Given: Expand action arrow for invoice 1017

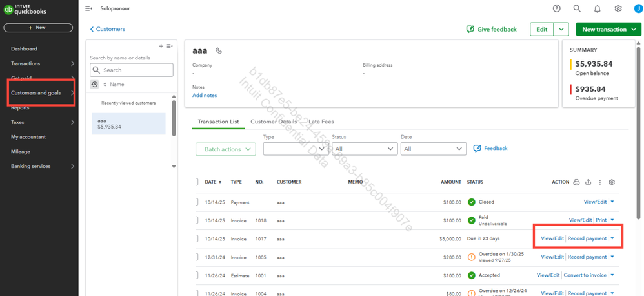Looking at the screenshot, I should point(612,238).
